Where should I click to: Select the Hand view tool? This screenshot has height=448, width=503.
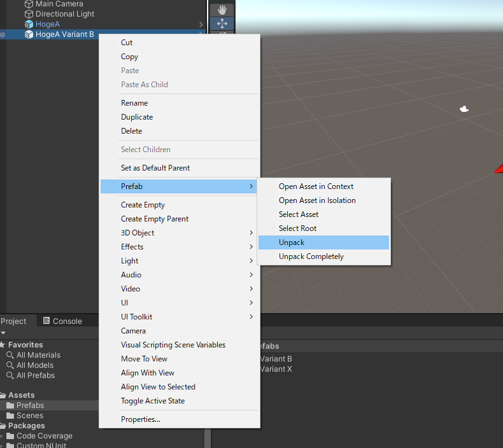222,10
